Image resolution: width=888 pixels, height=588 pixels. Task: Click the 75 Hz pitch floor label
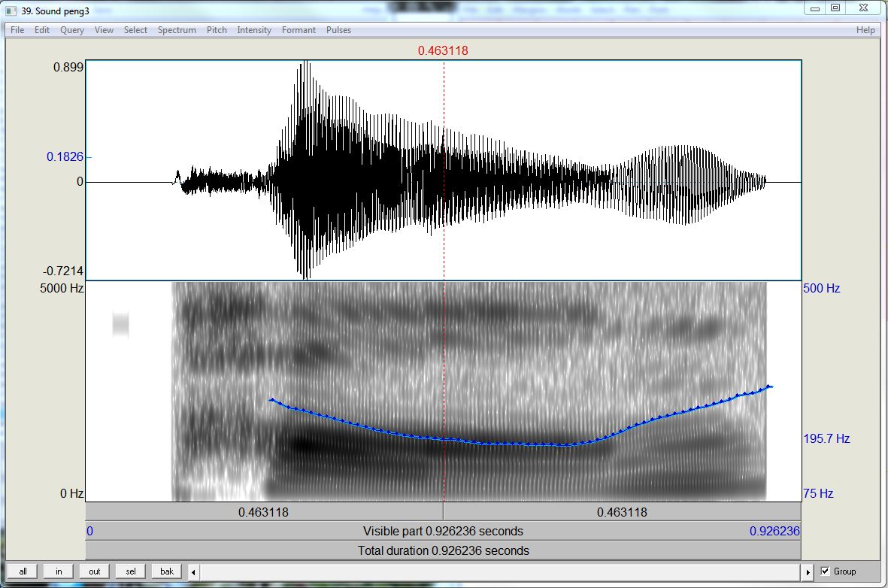(818, 493)
